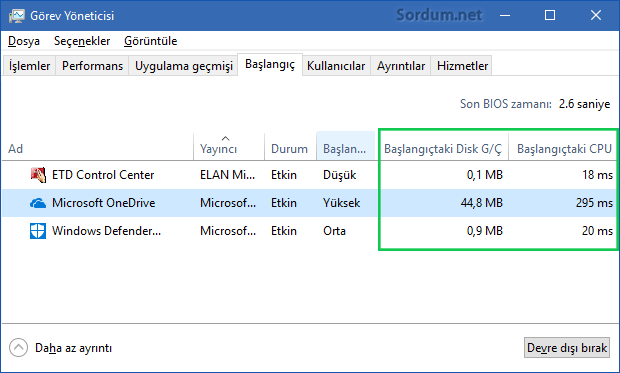Sort by the Durum column header
The width and height of the screenshot is (620, 373).
coord(290,147)
